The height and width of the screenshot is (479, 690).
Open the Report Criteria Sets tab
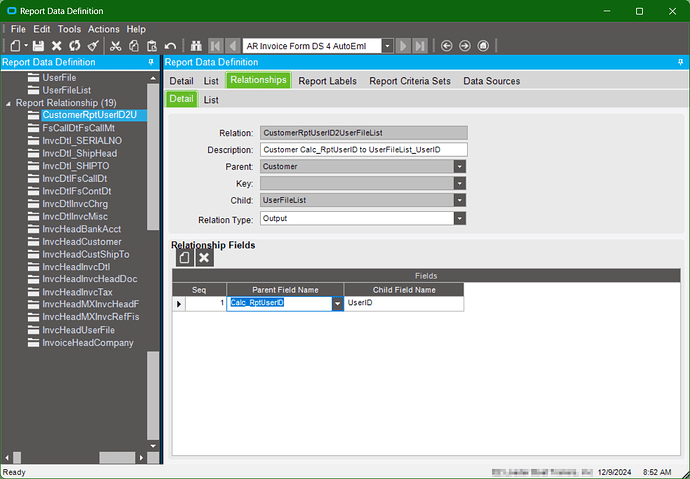(x=410, y=81)
